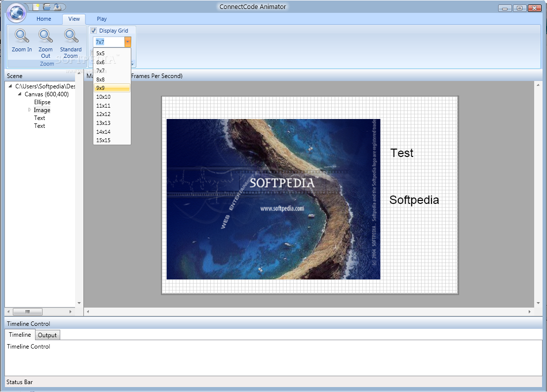This screenshot has height=392, width=547.
Task: Select the 'Test' text on canvas
Action: tap(401, 153)
